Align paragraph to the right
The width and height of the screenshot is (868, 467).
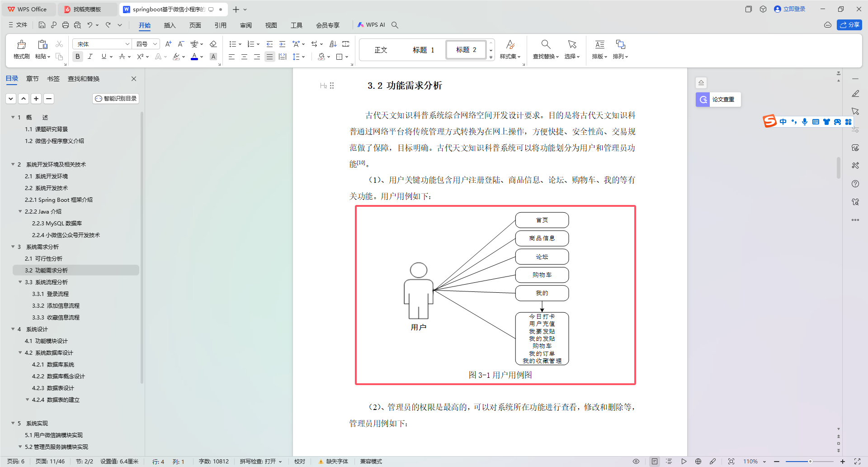pyautogui.click(x=257, y=57)
